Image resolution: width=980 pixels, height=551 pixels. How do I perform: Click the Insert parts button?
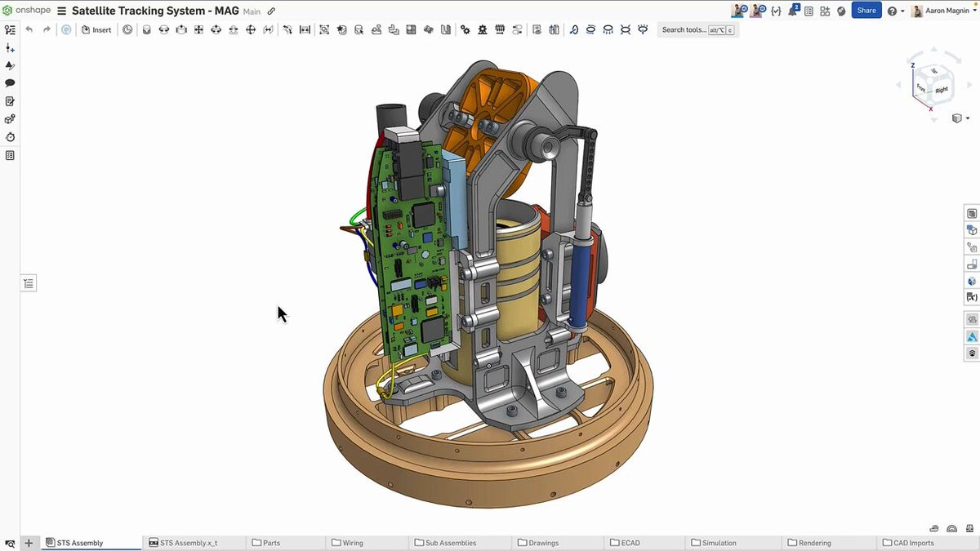tap(96, 29)
